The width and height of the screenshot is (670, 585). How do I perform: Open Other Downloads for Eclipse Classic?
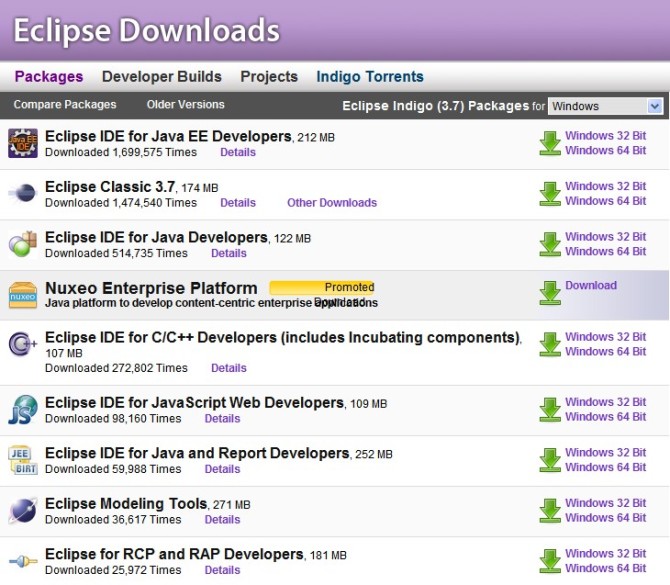[x=332, y=203]
